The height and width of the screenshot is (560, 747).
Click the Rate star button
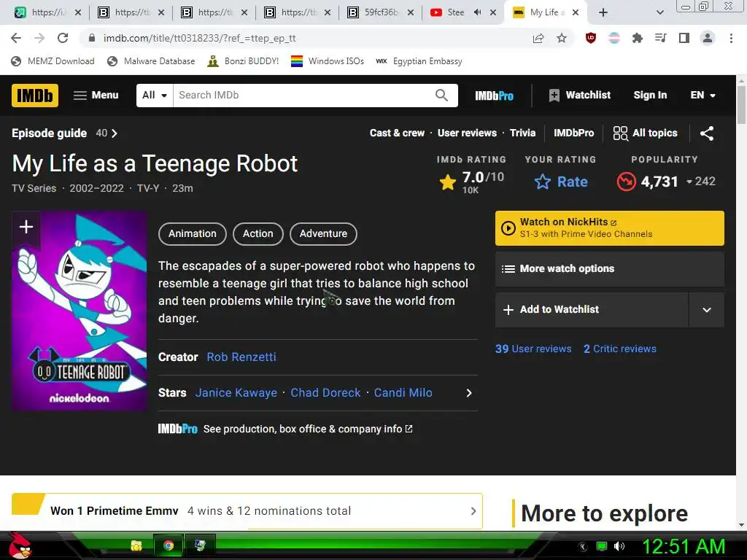point(561,182)
